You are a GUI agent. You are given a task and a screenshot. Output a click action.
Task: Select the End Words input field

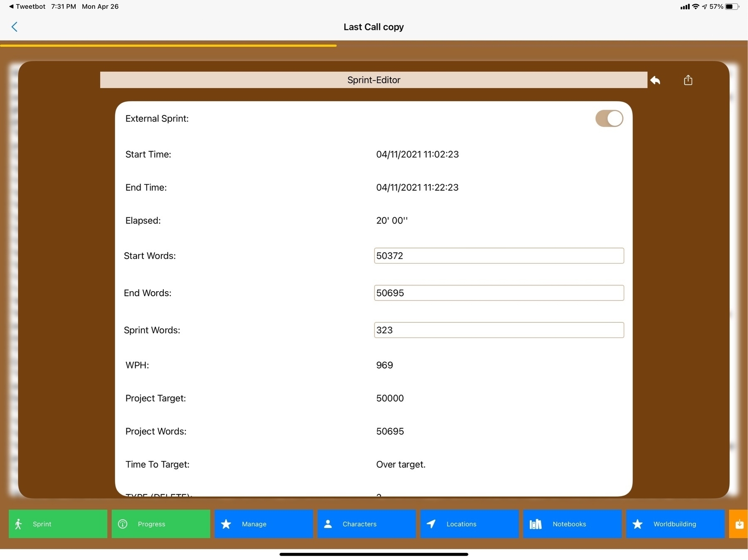click(x=499, y=293)
